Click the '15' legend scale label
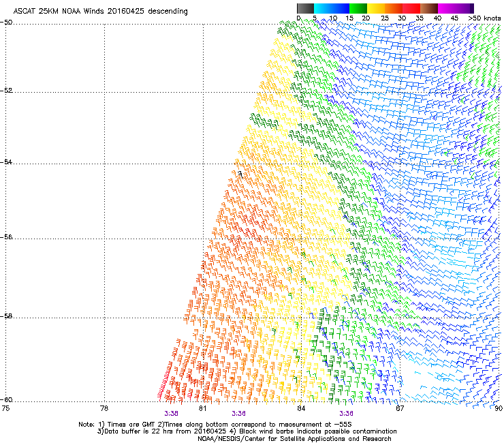This screenshot has height=443, width=504. click(349, 18)
